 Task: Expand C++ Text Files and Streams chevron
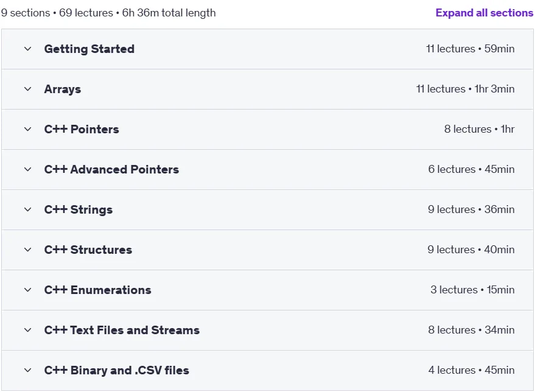tap(27, 330)
